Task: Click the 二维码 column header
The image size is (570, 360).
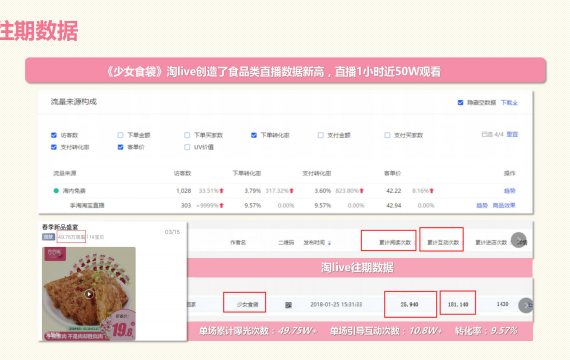Action: (x=286, y=243)
